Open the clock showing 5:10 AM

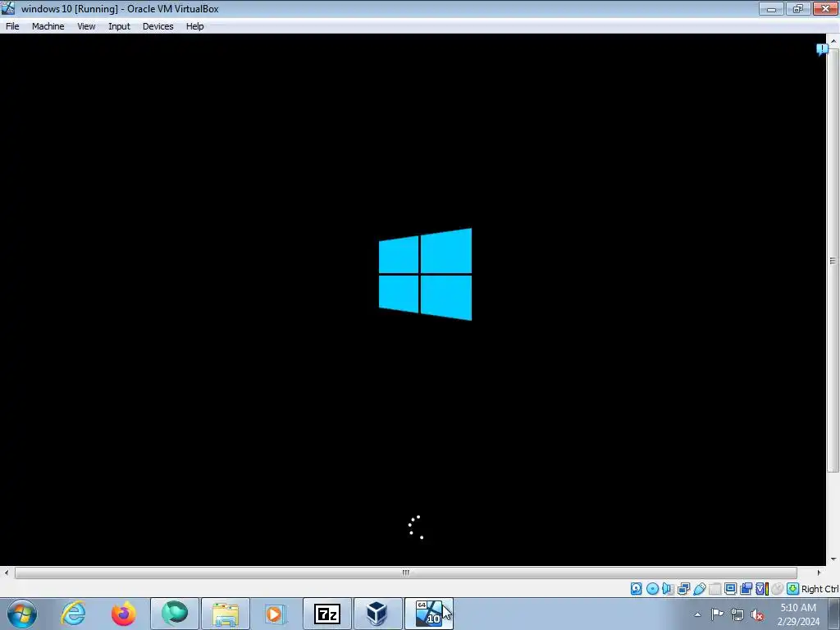point(798,614)
